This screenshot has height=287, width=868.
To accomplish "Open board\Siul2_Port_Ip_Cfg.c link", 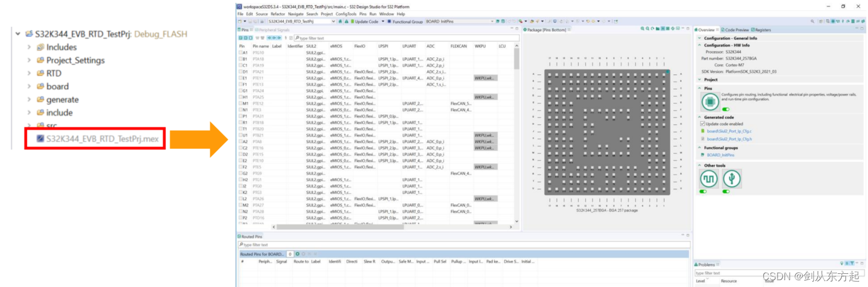I will click(x=729, y=131).
